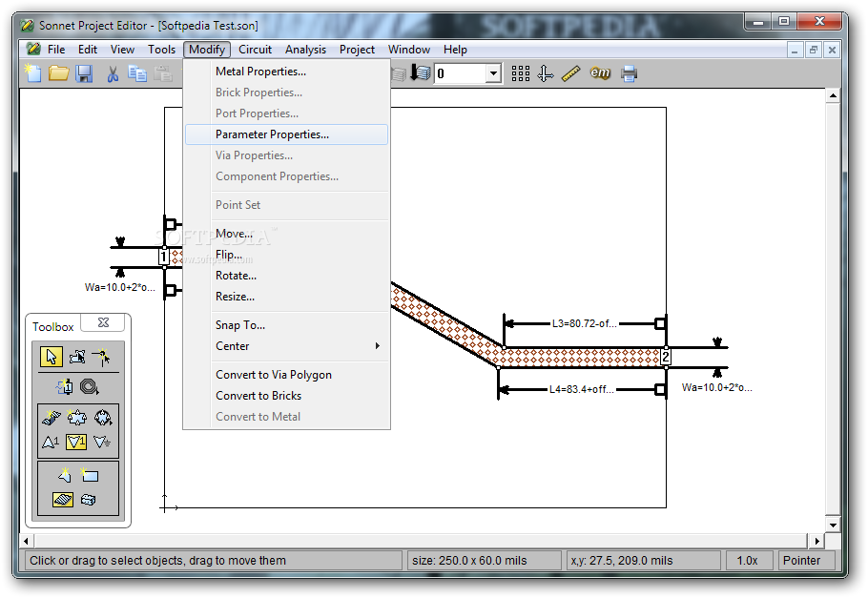Open the Circuit menu

[x=256, y=50]
